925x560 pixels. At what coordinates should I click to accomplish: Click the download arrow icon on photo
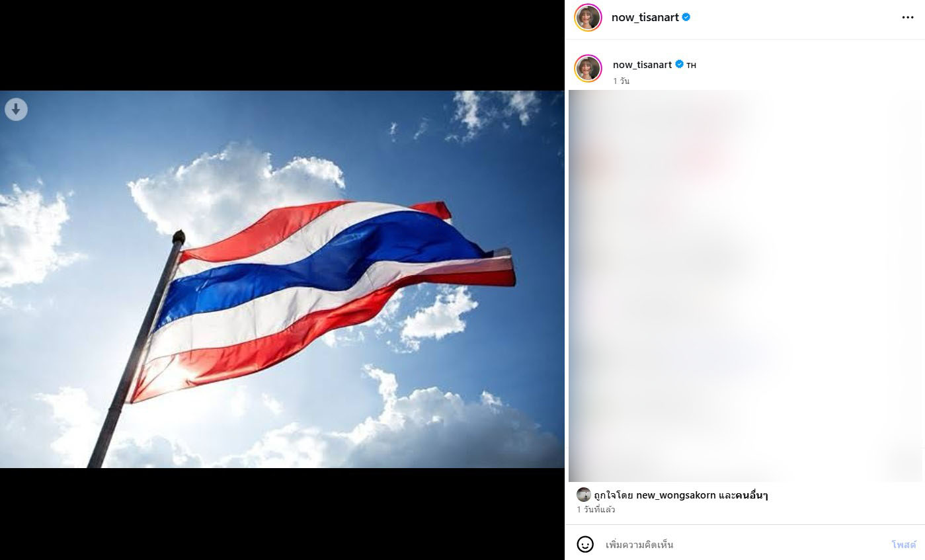(x=16, y=109)
